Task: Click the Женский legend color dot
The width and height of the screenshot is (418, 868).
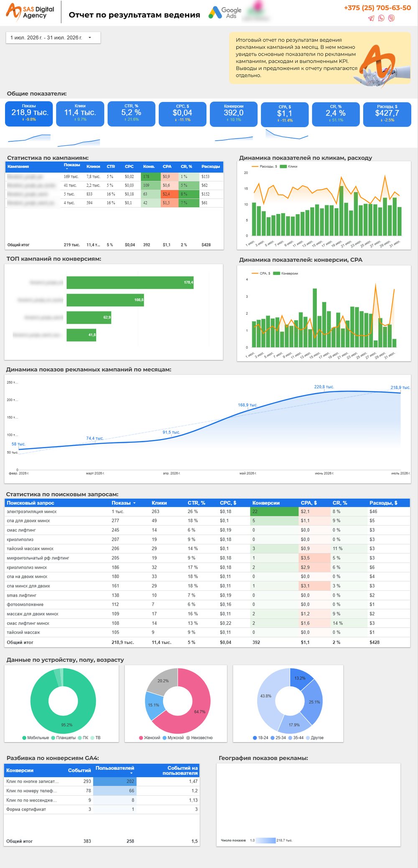Action: pos(141,738)
